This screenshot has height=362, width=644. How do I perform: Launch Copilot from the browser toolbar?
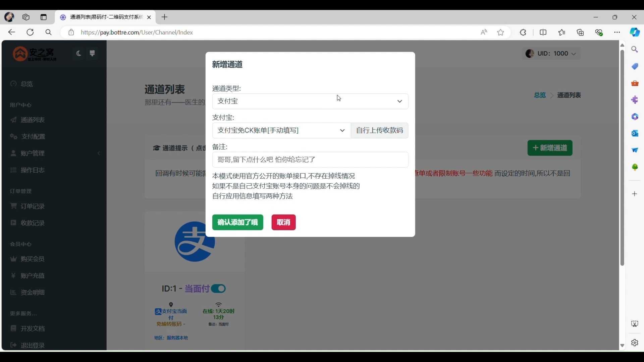coord(635,32)
